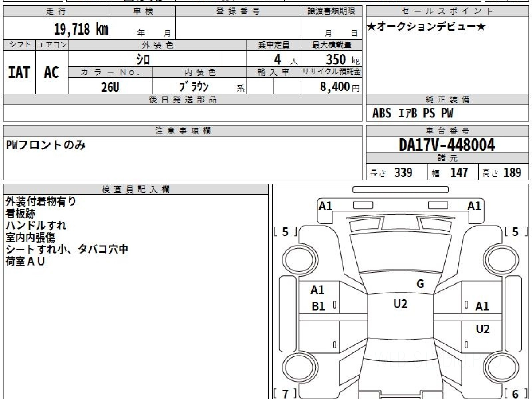Select the 乗車定員 header

point(274,45)
